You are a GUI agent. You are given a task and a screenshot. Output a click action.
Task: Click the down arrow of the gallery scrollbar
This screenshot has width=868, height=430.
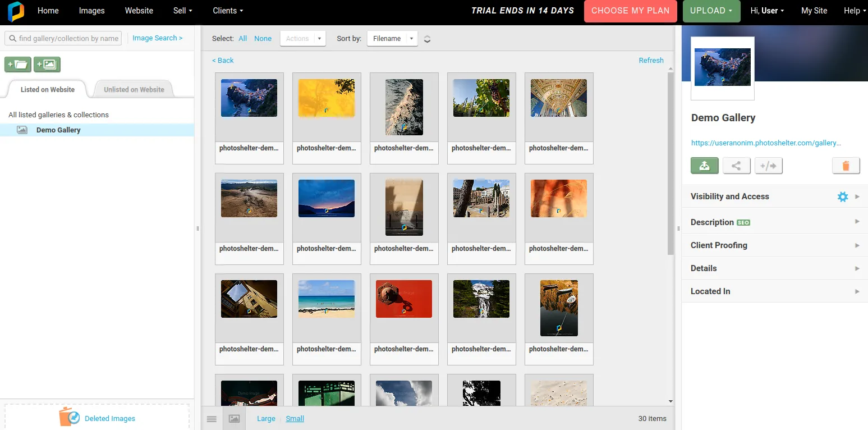coord(670,401)
